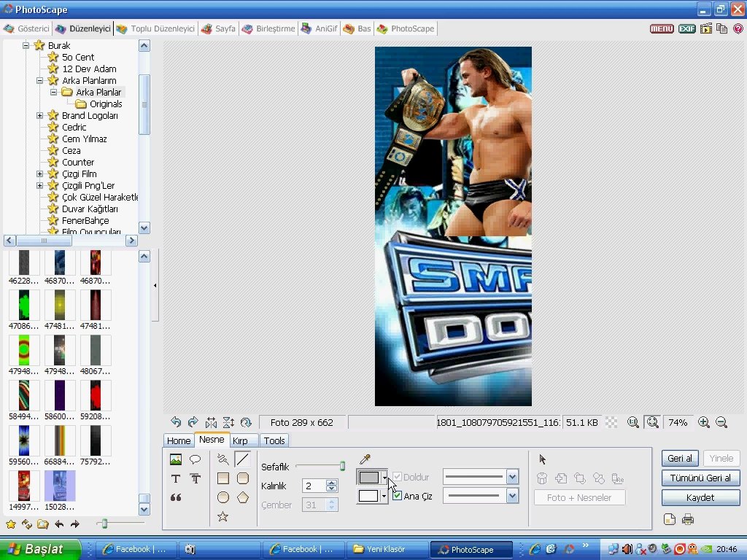
Task: Select the freehand scribble drawing tool
Action: pyautogui.click(x=223, y=459)
